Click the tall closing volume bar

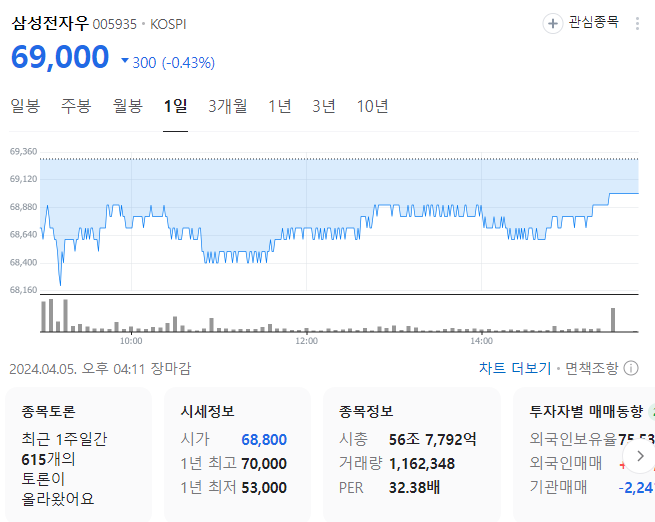(613, 320)
